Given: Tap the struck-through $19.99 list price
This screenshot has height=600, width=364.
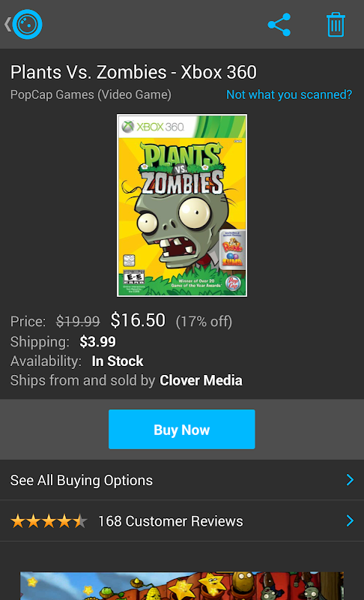Looking at the screenshot, I should click(x=78, y=322).
